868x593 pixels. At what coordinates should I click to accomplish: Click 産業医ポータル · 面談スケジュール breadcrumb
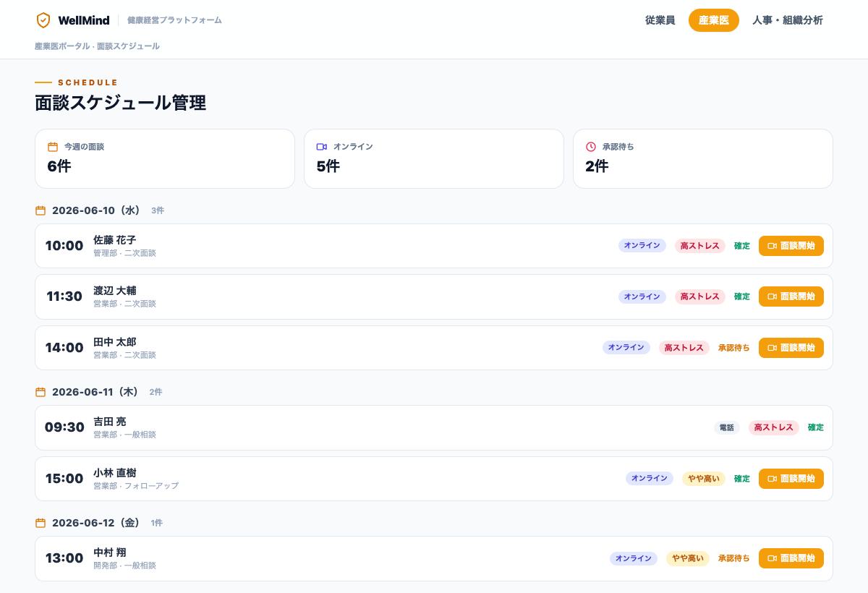pyautogui.click(x=97, y=46)
